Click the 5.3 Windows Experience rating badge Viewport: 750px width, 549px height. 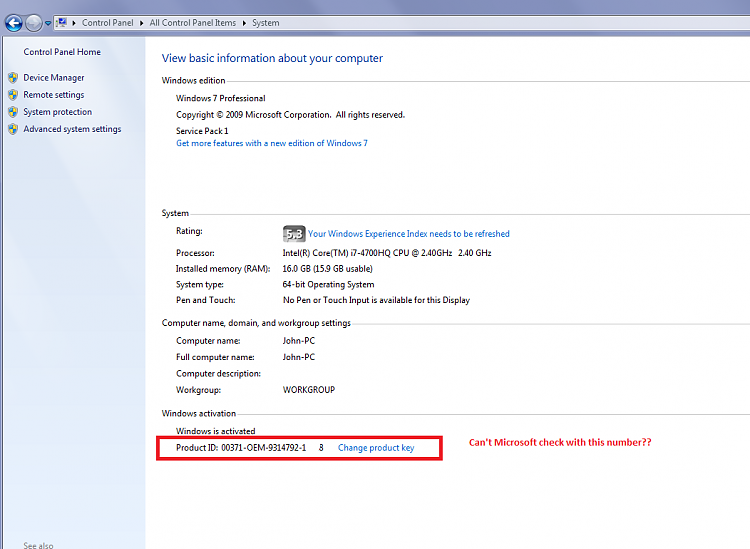(x=294, y=234)
